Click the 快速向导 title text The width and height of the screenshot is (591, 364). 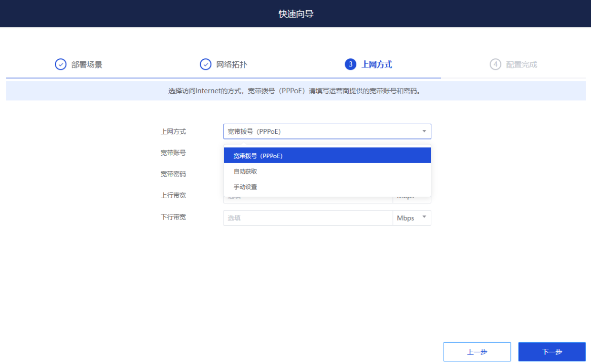[295, 14]
